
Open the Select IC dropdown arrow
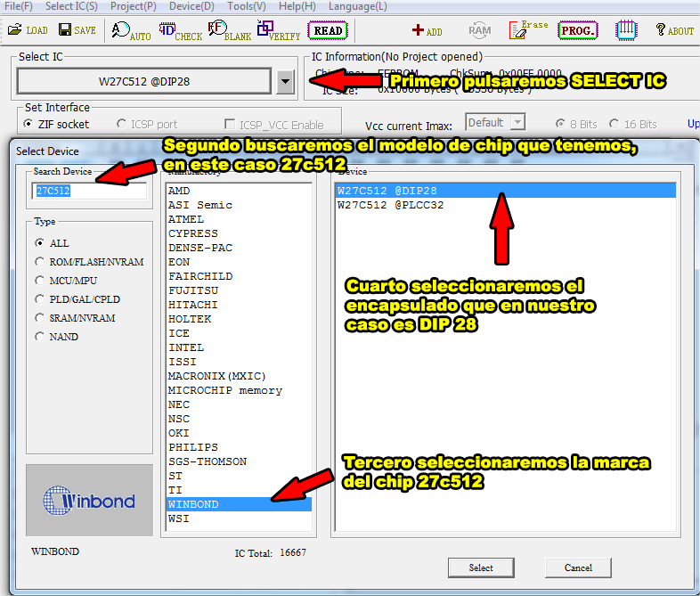coord(284,82)
